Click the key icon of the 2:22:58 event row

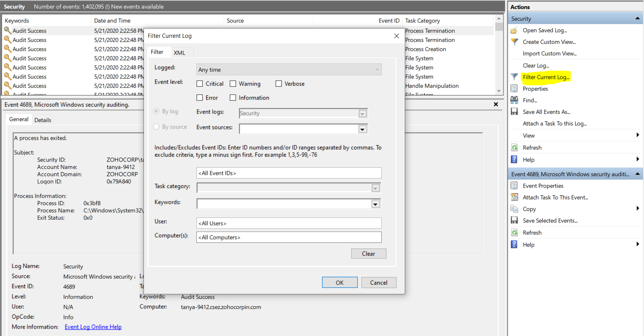(7, 30)
